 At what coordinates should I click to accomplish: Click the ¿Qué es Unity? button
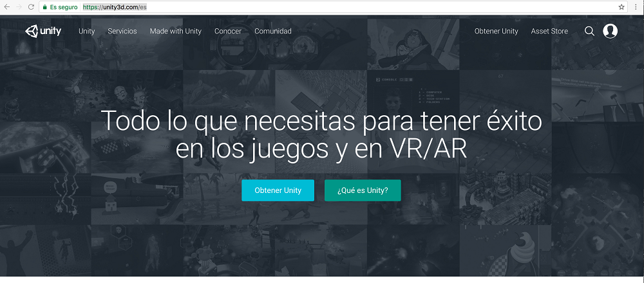click(x=363, y=190)
